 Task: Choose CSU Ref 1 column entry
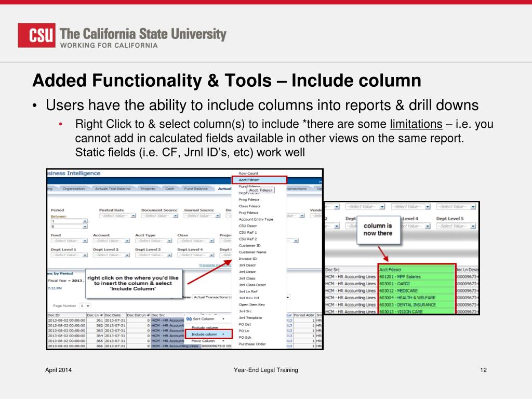[x=248, y=232]
